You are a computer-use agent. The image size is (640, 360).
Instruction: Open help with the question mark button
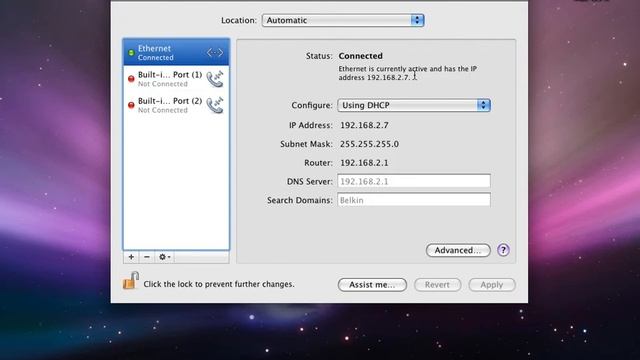click(503, 250)
